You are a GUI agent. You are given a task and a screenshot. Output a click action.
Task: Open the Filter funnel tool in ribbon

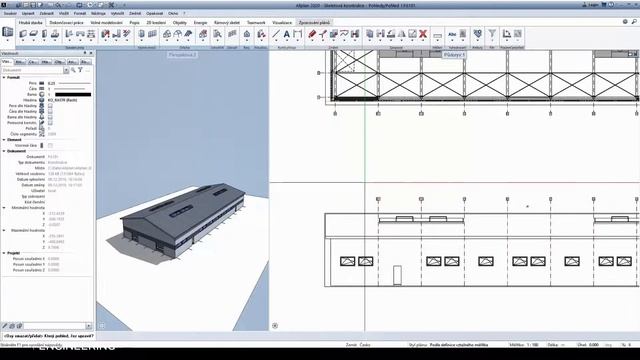point(492,34)
